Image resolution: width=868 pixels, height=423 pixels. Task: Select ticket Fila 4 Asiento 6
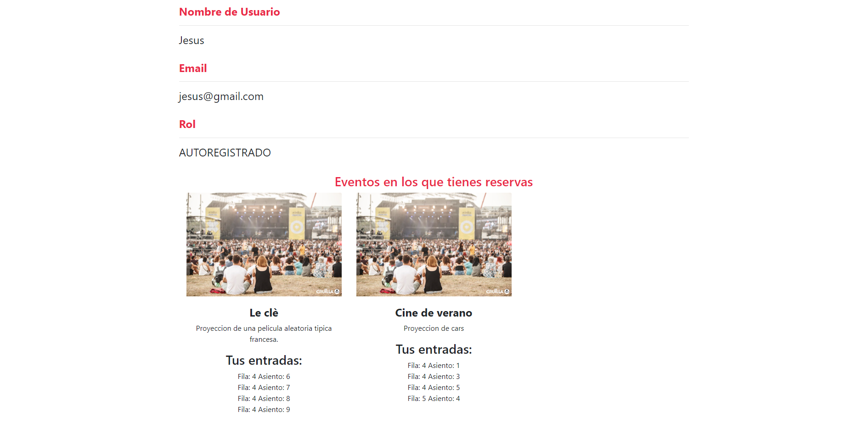(x=264, y=377)
